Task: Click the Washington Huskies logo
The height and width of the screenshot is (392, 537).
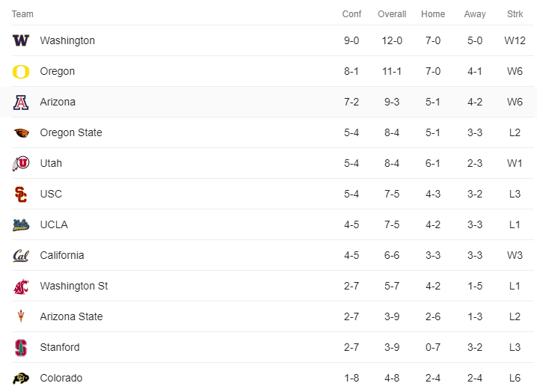Action: tap(21, 40)
